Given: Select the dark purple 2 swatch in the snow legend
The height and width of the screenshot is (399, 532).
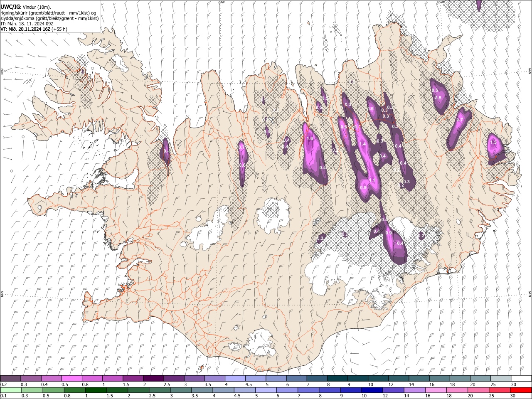Looking at the screenshot, I should [x=153, y=379].
